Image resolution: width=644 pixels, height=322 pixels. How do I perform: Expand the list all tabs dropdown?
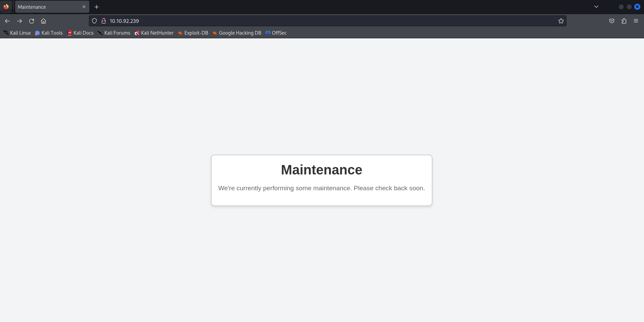tap(596, 7)
